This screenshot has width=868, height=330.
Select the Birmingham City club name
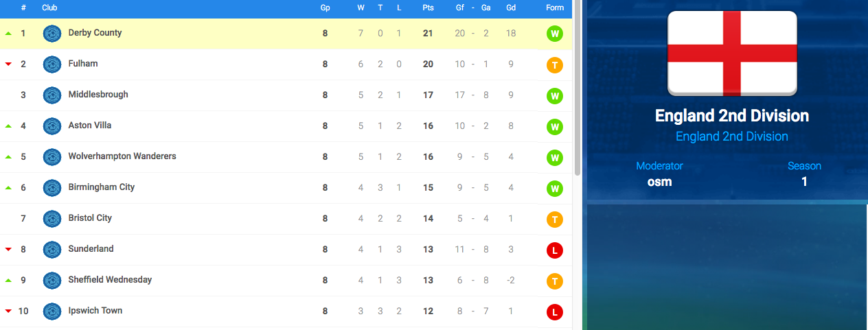coord(102,187)
